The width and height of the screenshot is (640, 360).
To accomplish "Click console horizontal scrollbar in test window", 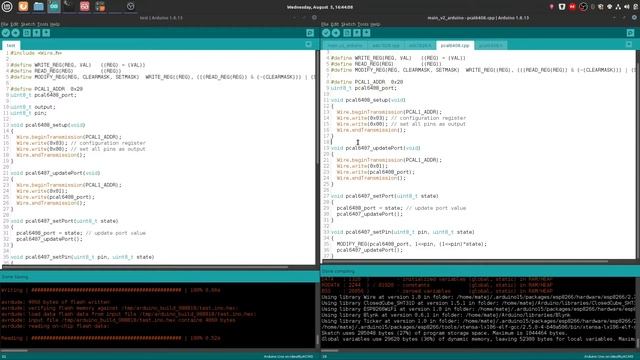I will (x=14, y=350).
